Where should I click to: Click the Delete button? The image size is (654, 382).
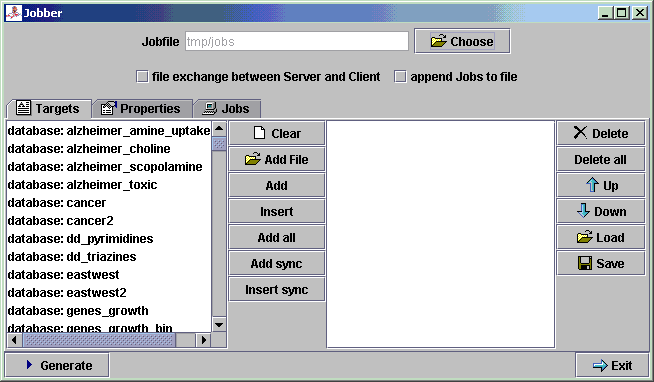601,133
